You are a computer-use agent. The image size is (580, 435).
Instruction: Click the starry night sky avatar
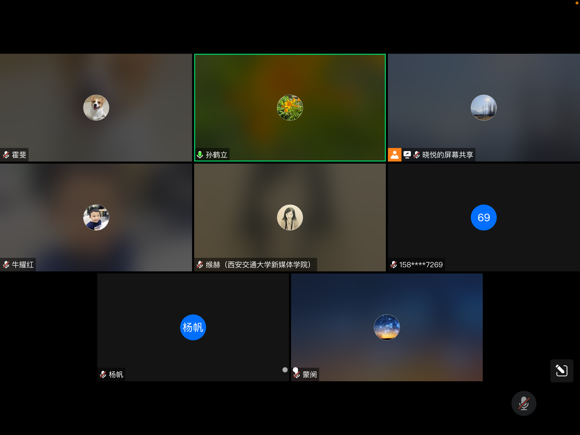tap(387, 327)
